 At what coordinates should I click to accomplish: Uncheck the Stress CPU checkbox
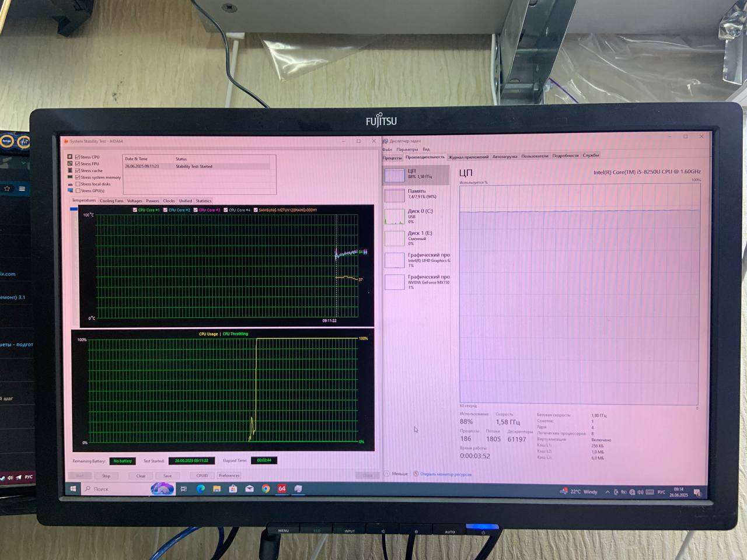78,157
